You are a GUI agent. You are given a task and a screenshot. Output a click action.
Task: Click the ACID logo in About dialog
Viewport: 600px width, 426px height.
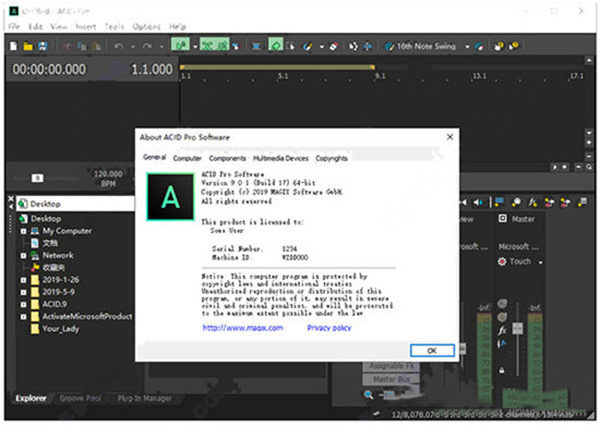pos(169,199)
